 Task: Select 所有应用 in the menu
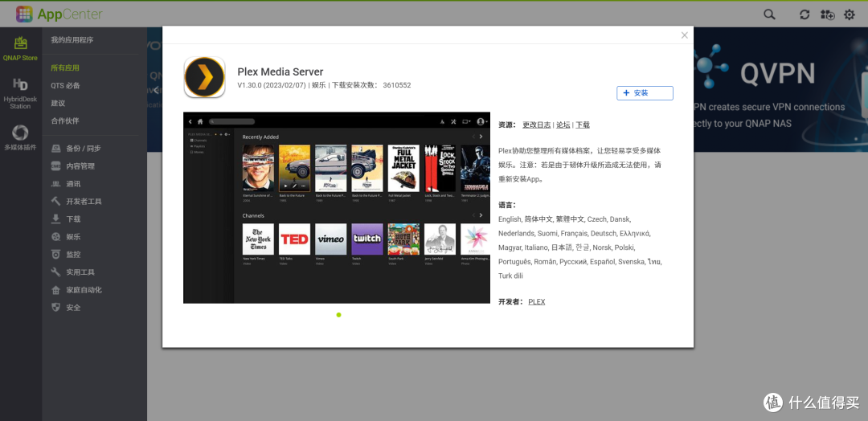tap(65, 68)
